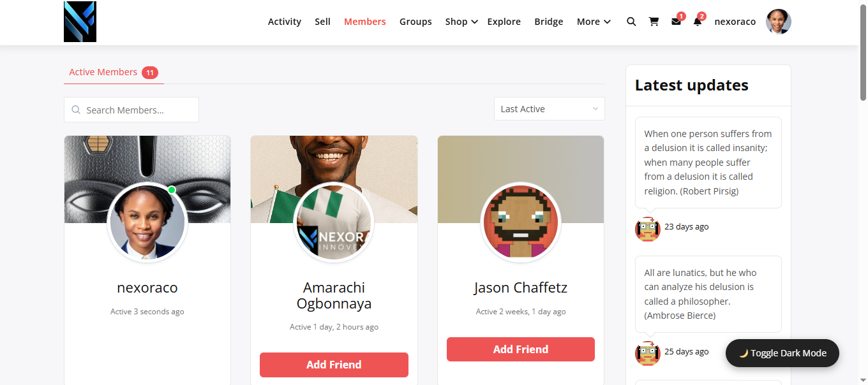Open the Last Active sort dropdown
The width and height of the screenshot is (868, 385).
(549, 109)
